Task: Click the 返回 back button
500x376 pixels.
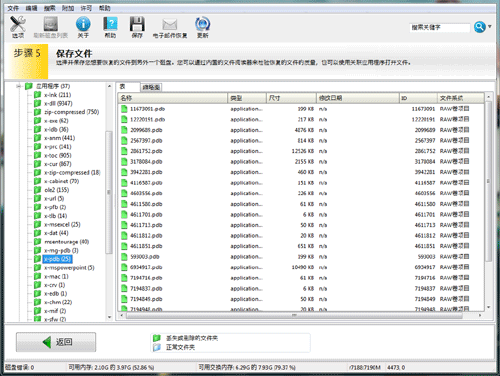Action: (56, 342)
